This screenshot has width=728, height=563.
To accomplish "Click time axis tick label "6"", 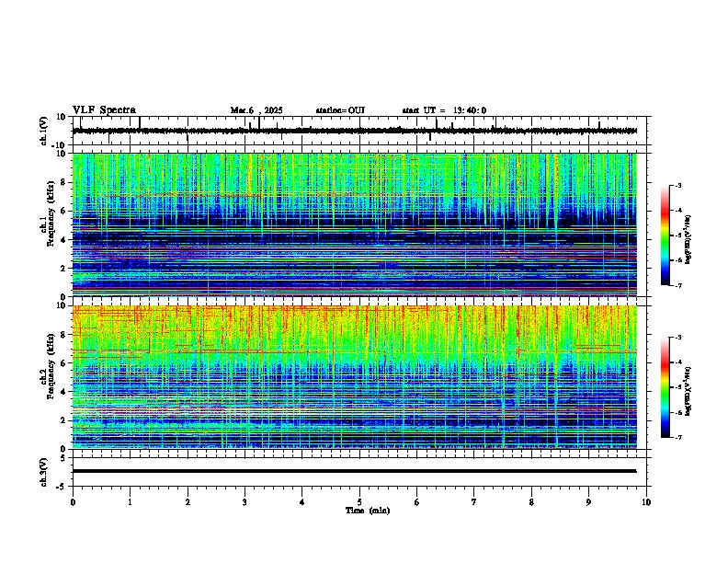I will [417, 502].
